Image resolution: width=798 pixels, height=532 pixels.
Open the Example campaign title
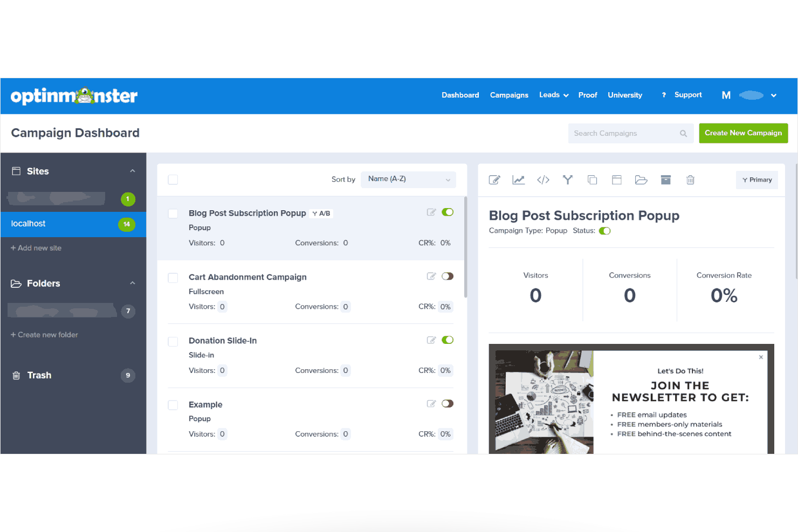(x=205, y=405)
